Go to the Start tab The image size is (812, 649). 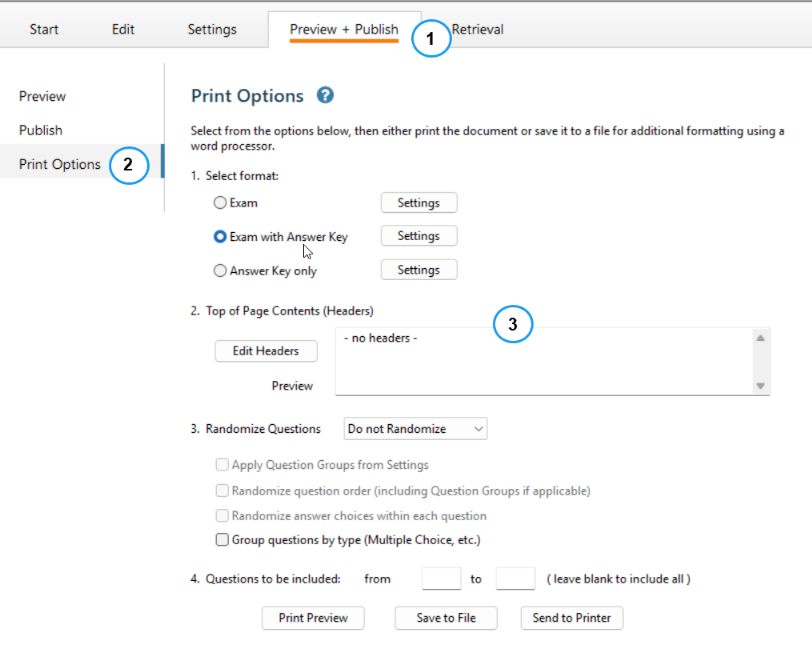(43, 29)
